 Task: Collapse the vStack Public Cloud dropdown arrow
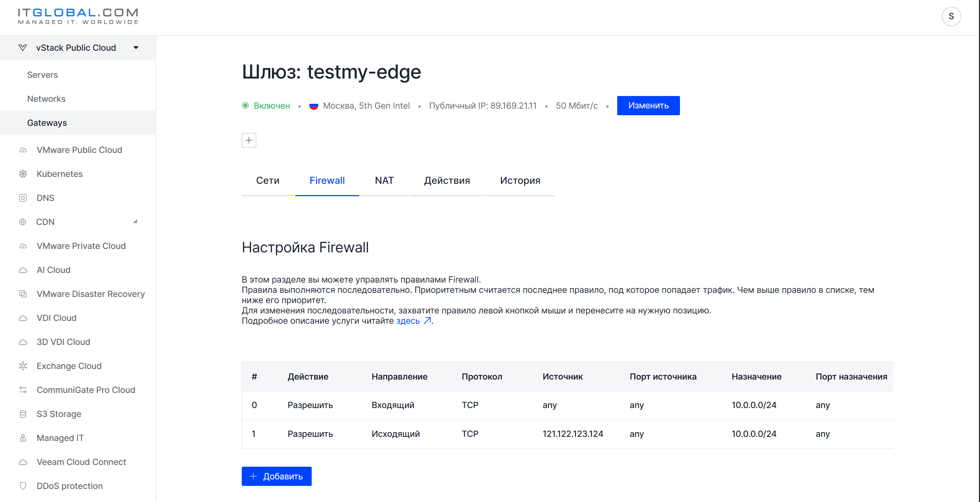136,48
